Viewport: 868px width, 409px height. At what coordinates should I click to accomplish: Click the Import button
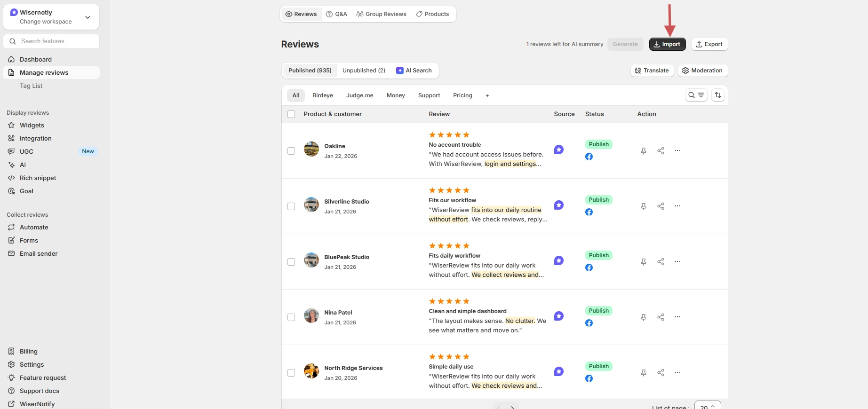click(x=668, y=44)
